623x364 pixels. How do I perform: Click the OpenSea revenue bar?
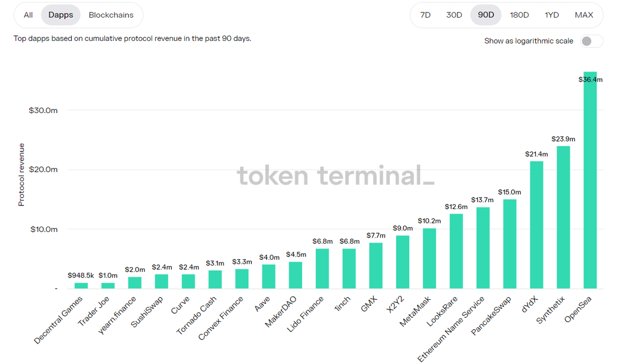tap(590, 181)
